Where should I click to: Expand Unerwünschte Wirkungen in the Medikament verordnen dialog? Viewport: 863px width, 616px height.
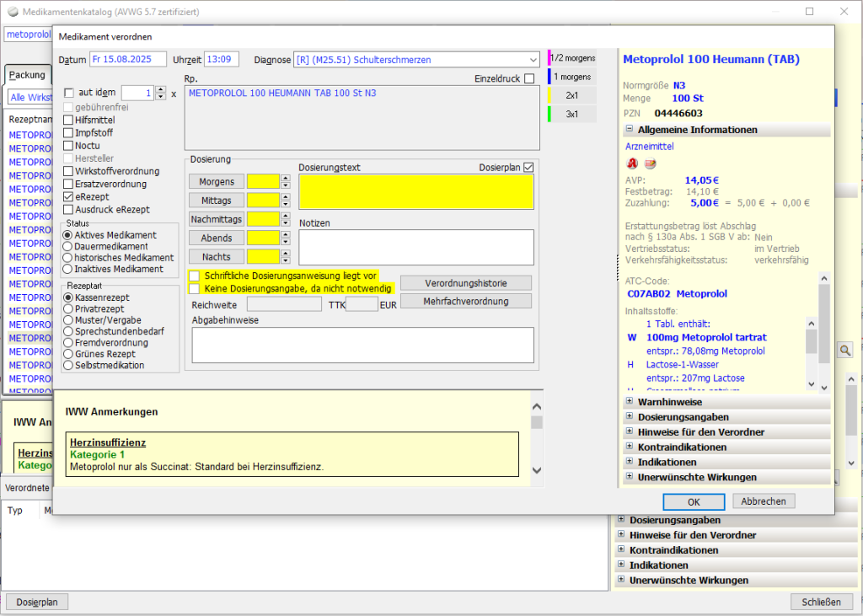(630, 476)
